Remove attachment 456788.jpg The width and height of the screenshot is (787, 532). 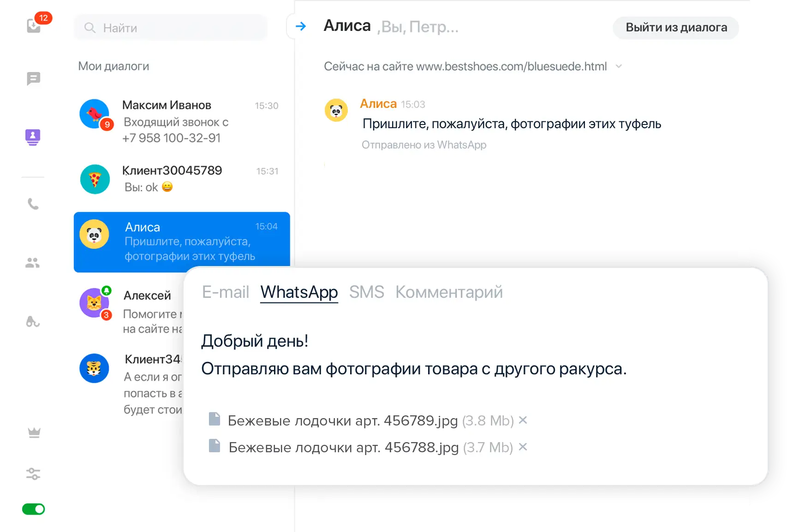point(523,447)
